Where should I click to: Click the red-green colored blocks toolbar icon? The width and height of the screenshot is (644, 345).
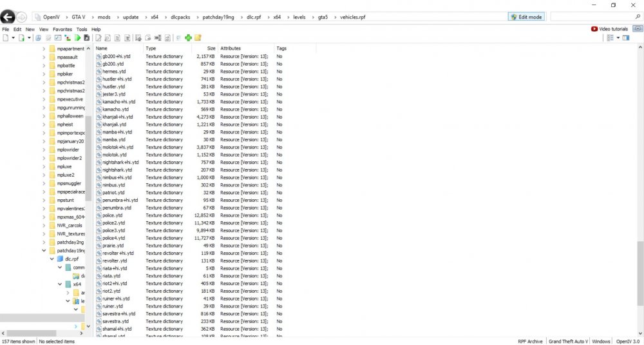point(68,38)
